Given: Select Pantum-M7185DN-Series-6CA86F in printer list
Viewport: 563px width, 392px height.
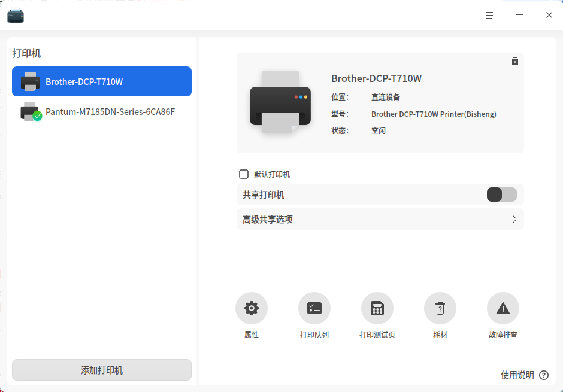Looking at the screenshot, I should pos(102,111).
